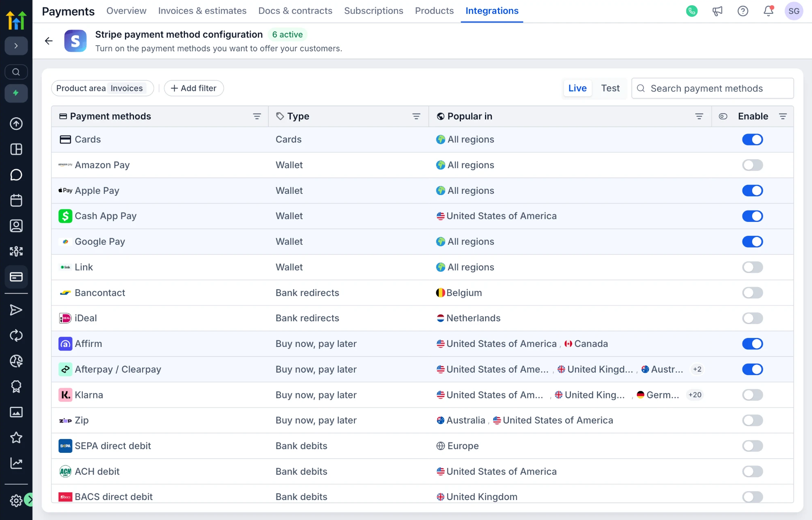Open the sidebar search icon
Screen dimensions: 812x520
click(16, 72)
